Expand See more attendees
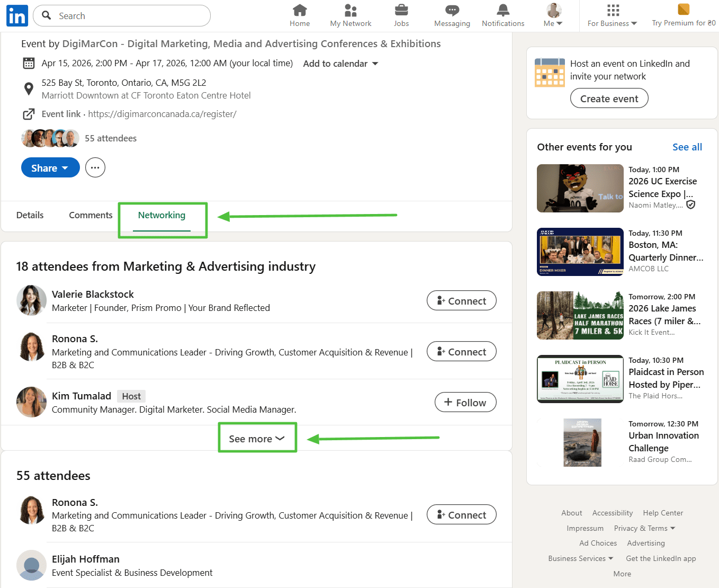The image size is (719, 588). pyautogui.click(x=257, y=439)
